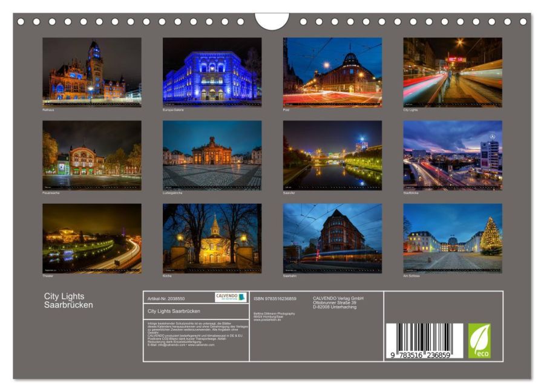
Task: Click the CALVENDO logo
Action: pyautogui.click(x=231, y=297)
